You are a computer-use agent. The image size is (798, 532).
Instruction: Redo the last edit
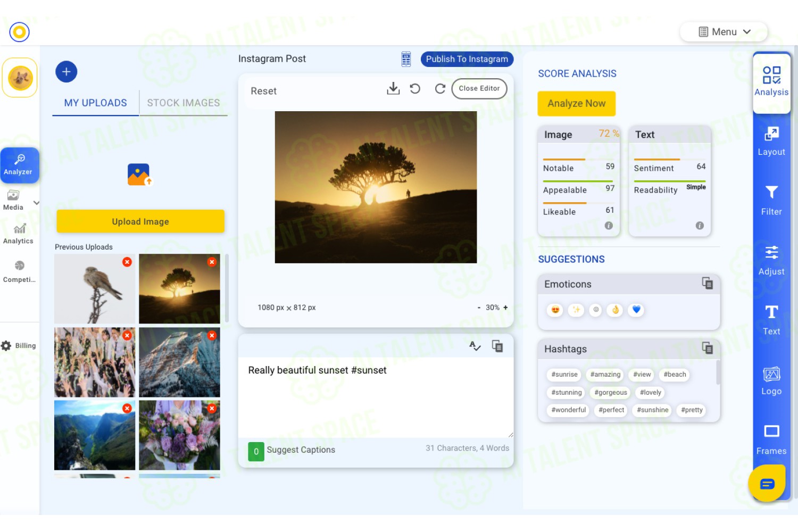click(439, 89)
